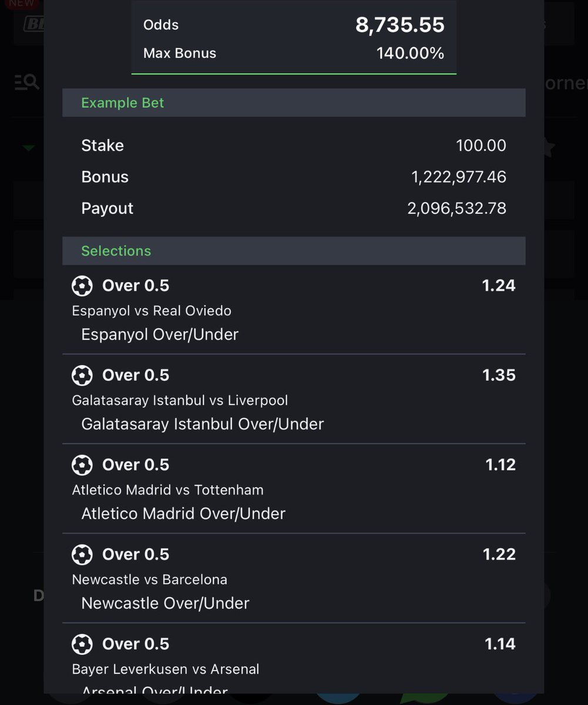Click the 'Payout' label
588x705 pixels.
tap(107, 209)
